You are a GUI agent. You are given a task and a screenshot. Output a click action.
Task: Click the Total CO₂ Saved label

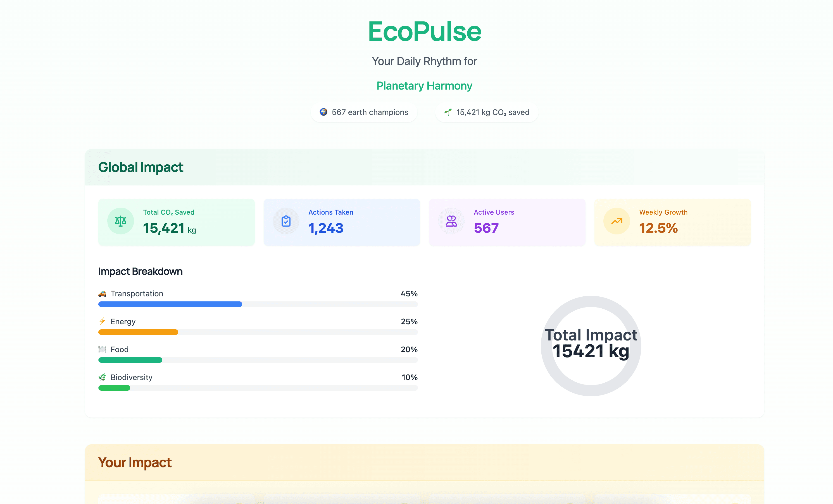[x=169, y=212]
